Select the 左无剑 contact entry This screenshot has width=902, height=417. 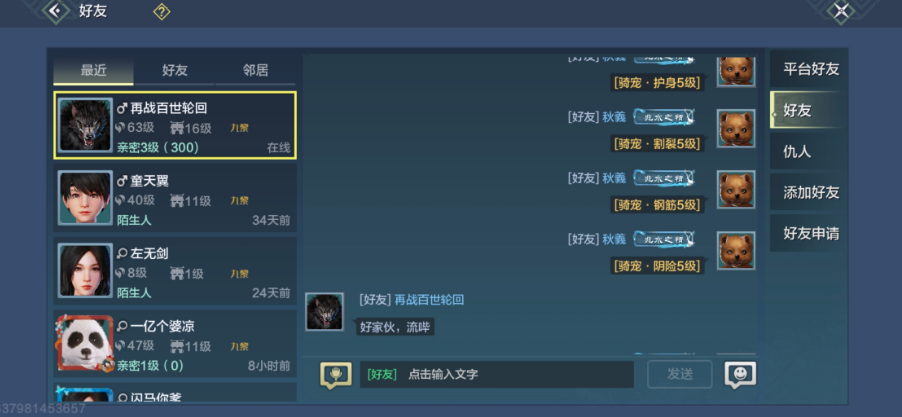(175, 271)
